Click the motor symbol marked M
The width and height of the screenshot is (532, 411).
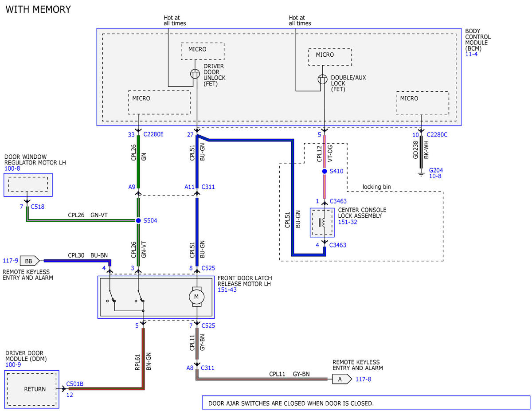click(197, 296)
